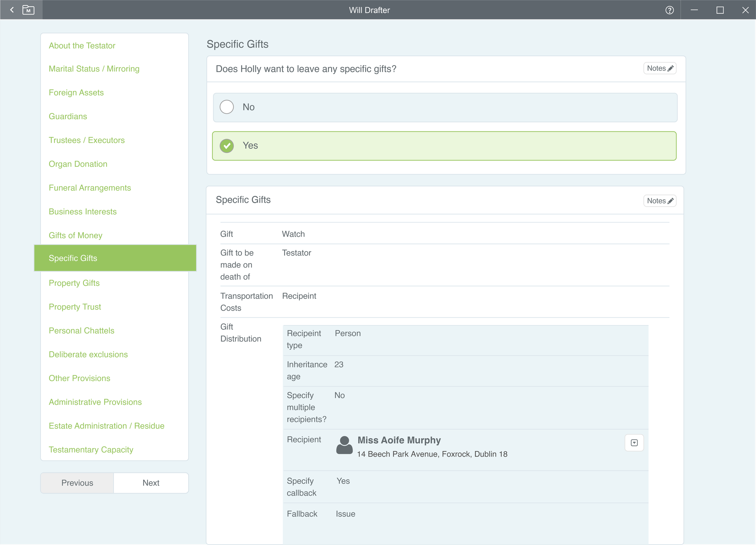Open Testamentary Capacity section

[x=91, y=449]
